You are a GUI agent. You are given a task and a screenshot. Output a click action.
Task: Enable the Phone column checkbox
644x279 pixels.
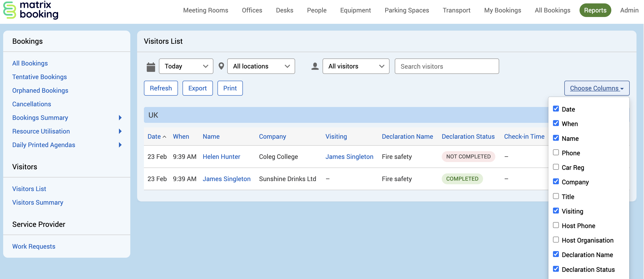[x=555, y=153]
